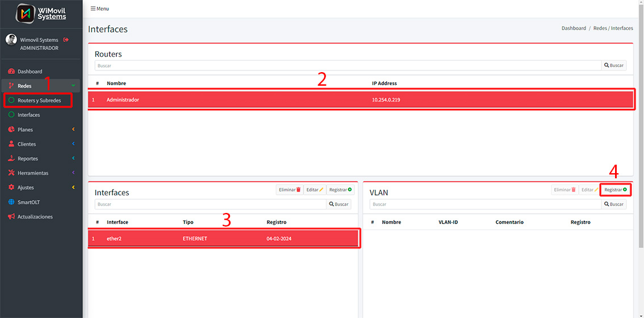Click the Comentario column header
Image resolution: width=644 pixels, height=318 pixels.
point(510,222)
